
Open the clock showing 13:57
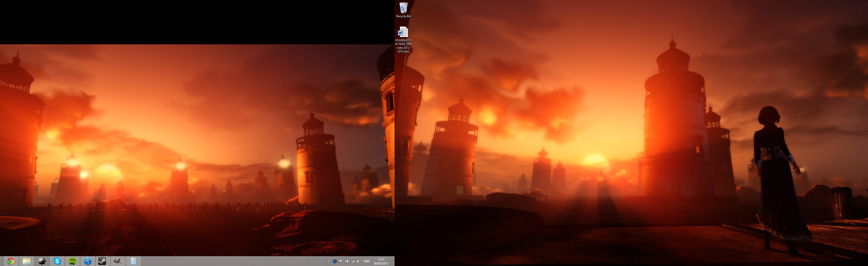click(381, 261)
